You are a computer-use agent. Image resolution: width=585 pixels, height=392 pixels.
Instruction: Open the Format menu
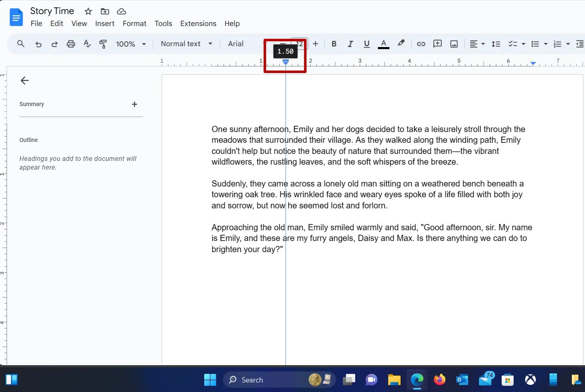(134, 24)
